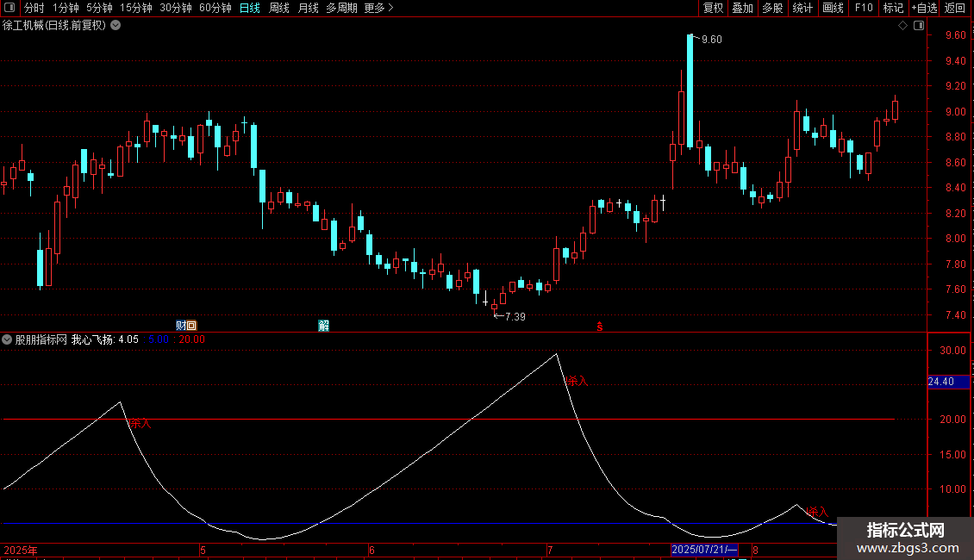
Task: Click the 30.00 indicator axis label
Action: coord(952,350)
